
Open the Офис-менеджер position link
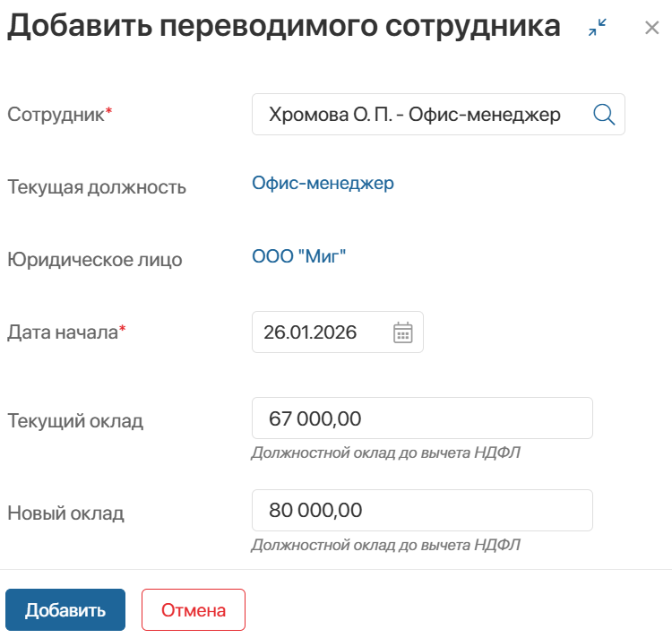click(323, 184)
